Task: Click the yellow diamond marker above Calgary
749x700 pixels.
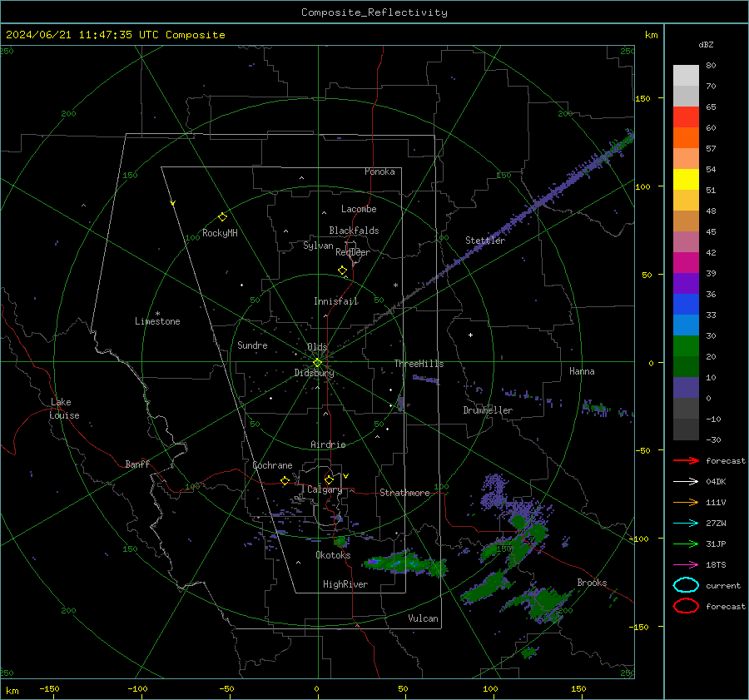Action: tap(329, 479)
